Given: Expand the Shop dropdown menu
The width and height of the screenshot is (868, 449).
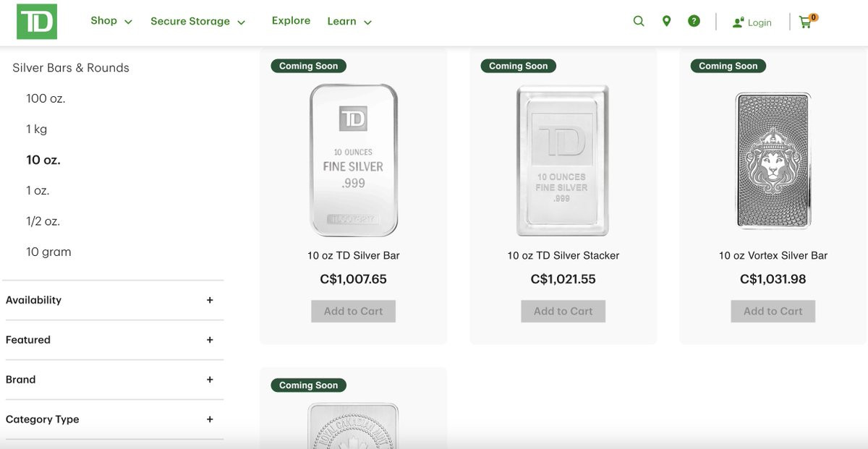Looking at the screenshot, I should click(111, 21).
